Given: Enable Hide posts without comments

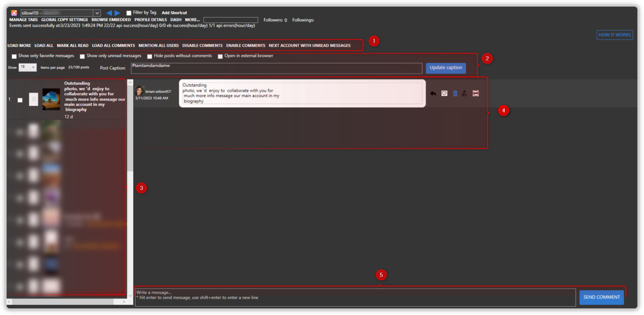Looking at the screenshot, I should click(149, 56).
